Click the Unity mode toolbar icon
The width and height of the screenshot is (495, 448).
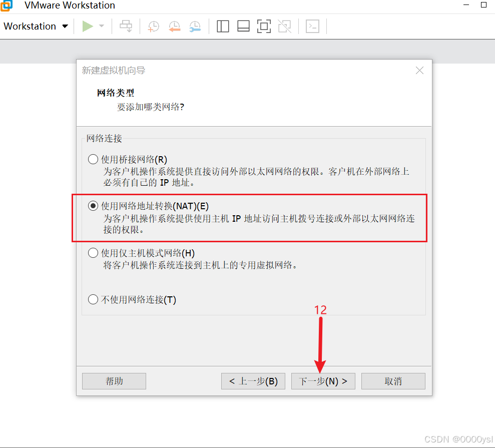coord(284,26)
